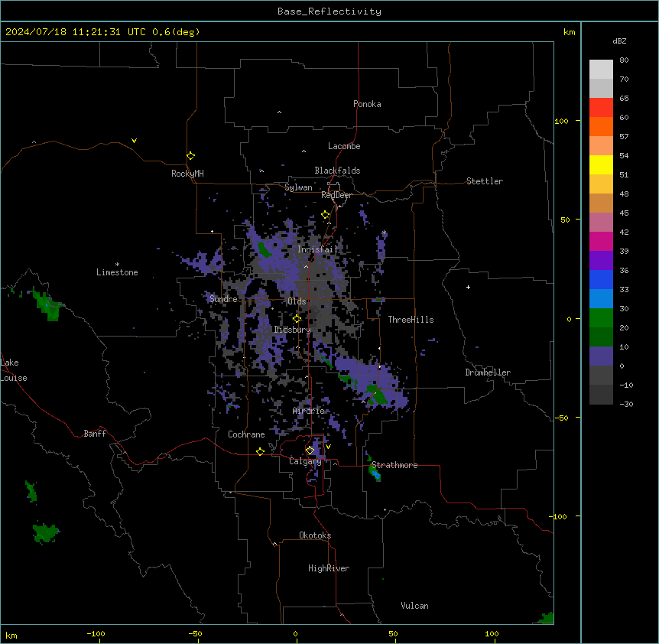659x644 pixels.
Task: Pick the green swatch between 30 and 20 dBZ
Action: pyautogui.click(x=601, y=318)
